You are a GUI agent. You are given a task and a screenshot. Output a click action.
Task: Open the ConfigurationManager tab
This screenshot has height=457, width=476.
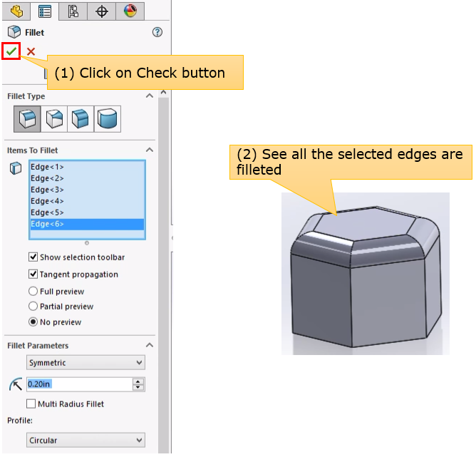73,11
